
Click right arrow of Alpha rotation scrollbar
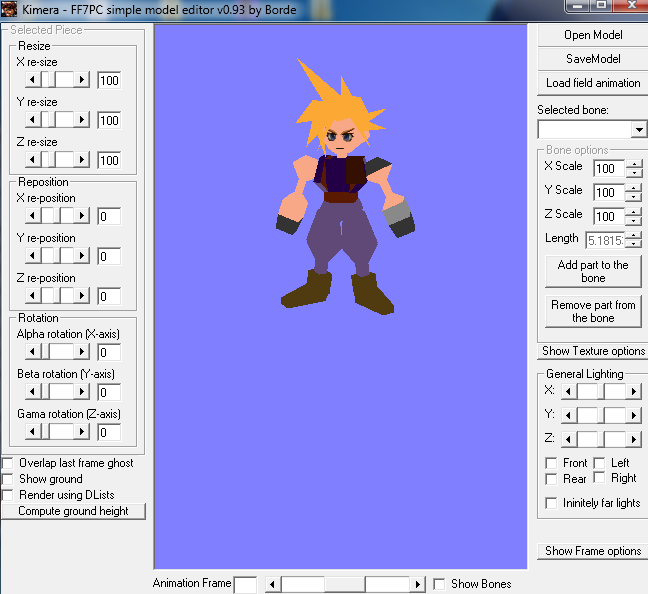[x=82, y=351]
